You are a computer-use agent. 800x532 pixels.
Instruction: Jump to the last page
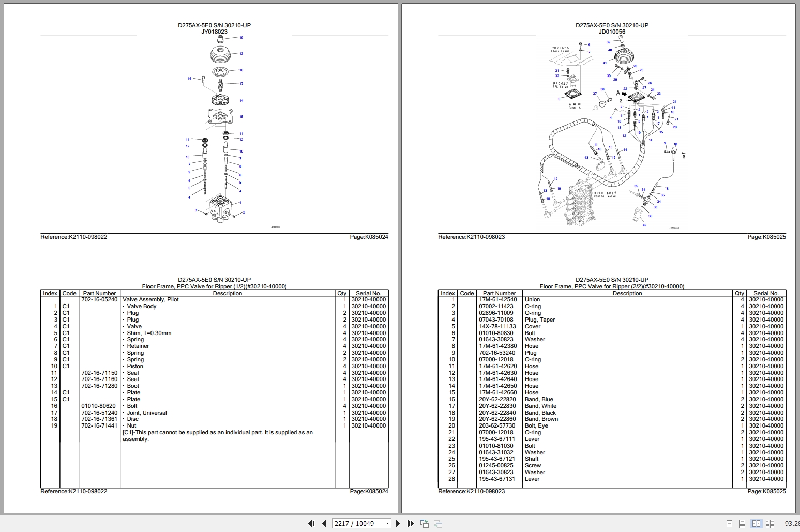click(411, 523)
